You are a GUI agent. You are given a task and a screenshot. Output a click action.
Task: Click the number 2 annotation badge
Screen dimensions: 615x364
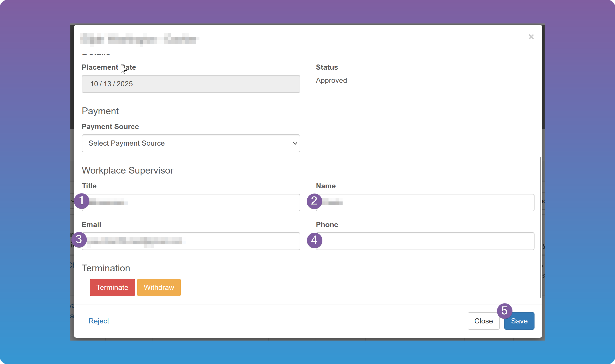[x=314, y=201]
